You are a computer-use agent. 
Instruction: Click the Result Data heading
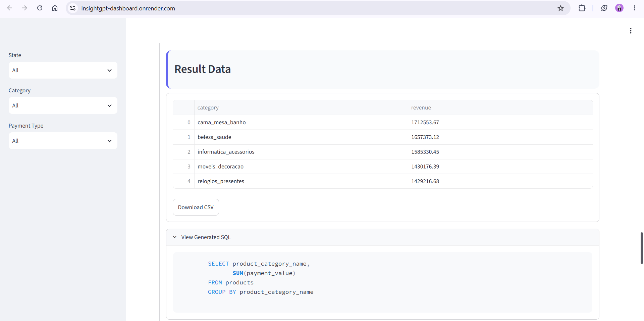pyautogui.click(x=203, y=69)
